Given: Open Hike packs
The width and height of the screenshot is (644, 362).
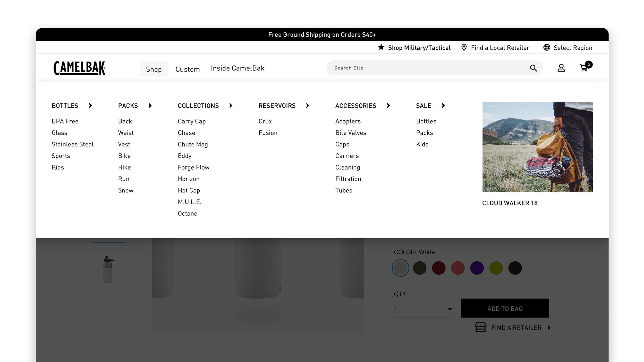Looking at the screenshot, I should (x=124, y=167).
